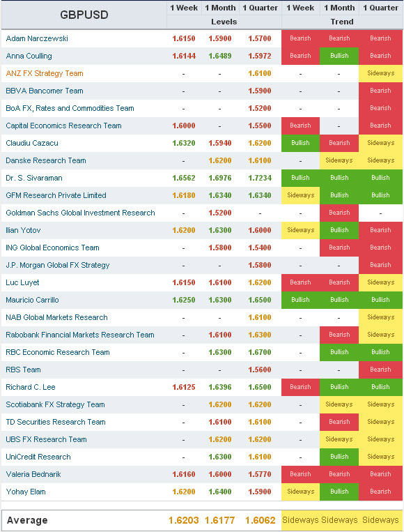The image size is (404, 532).
Task: Open Goldman Sachs Global Investment Research link
Action: [x=80, y=213]
